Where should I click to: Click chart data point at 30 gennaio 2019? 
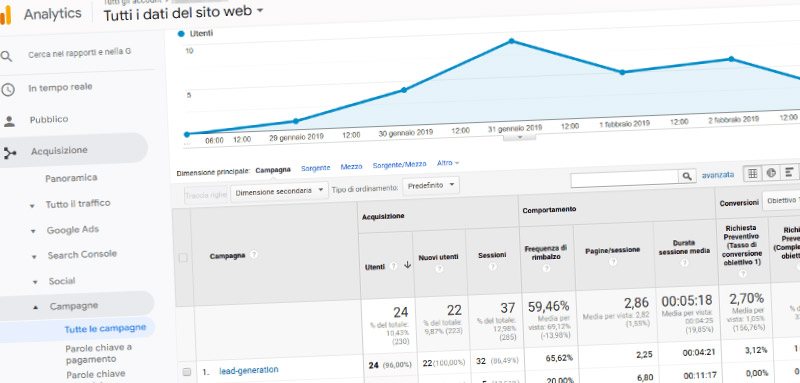(404, 90)
